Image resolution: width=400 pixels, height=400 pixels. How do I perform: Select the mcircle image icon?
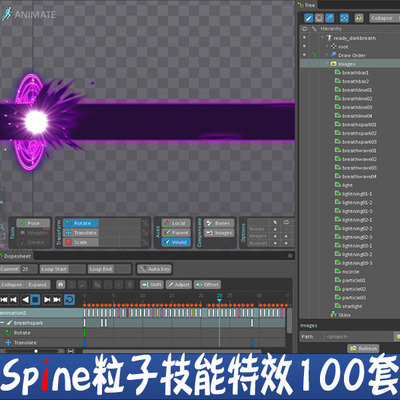coord(337,272)
